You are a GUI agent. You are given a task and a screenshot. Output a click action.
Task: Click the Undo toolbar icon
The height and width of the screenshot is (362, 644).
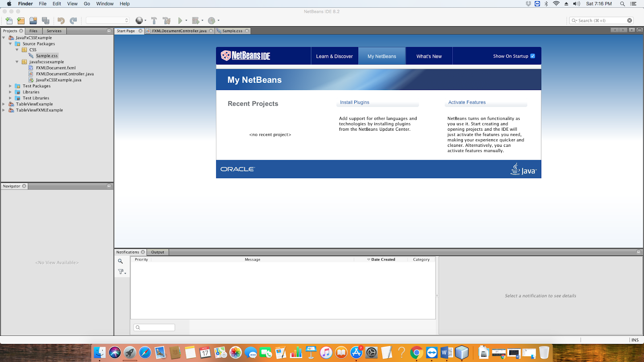(61, 21)
